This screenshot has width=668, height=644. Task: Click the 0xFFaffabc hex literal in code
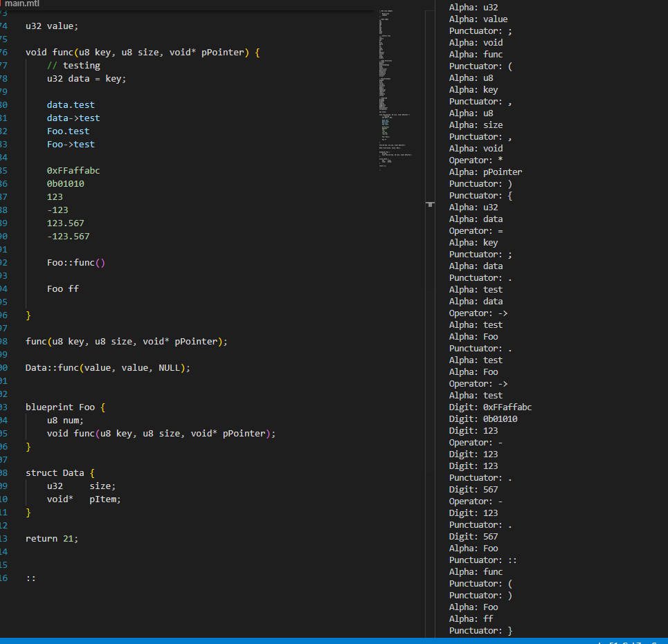[73, 171]
